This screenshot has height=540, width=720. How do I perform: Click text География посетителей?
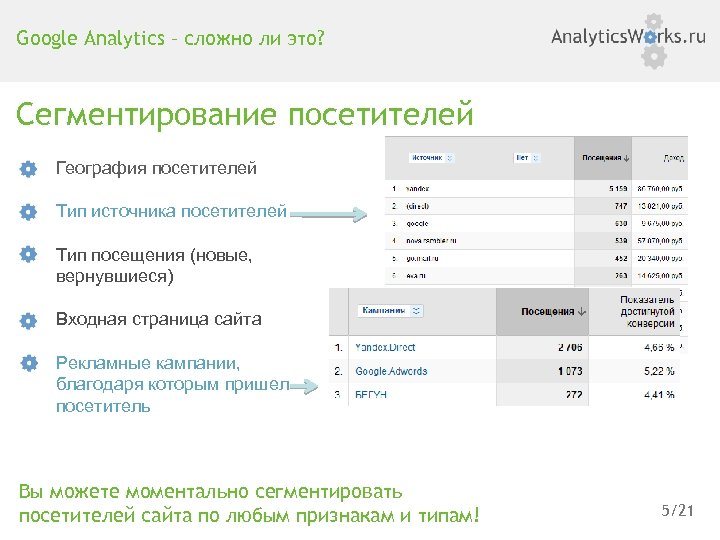(x=156, y=169)
